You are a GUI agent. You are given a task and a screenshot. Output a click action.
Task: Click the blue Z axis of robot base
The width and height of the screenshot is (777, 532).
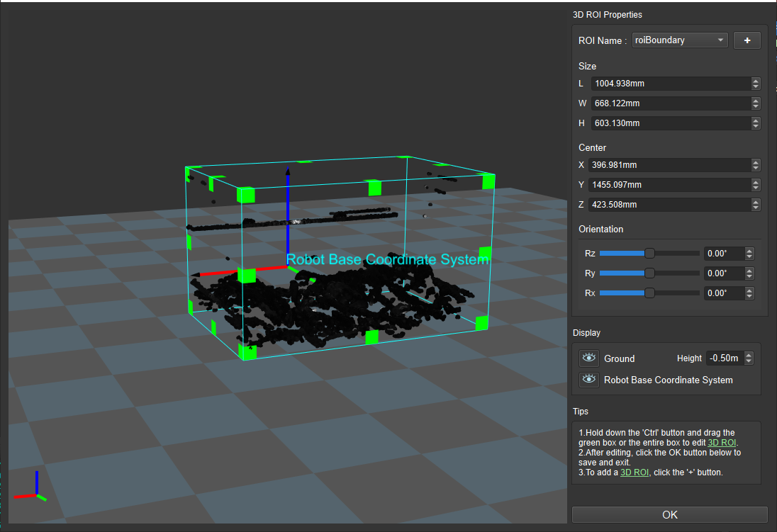point(287,217)
